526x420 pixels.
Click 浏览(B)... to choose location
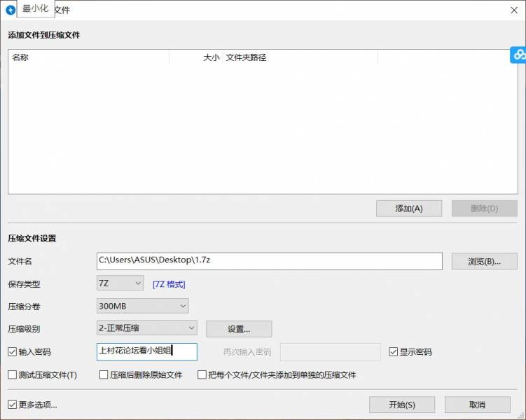484,261
